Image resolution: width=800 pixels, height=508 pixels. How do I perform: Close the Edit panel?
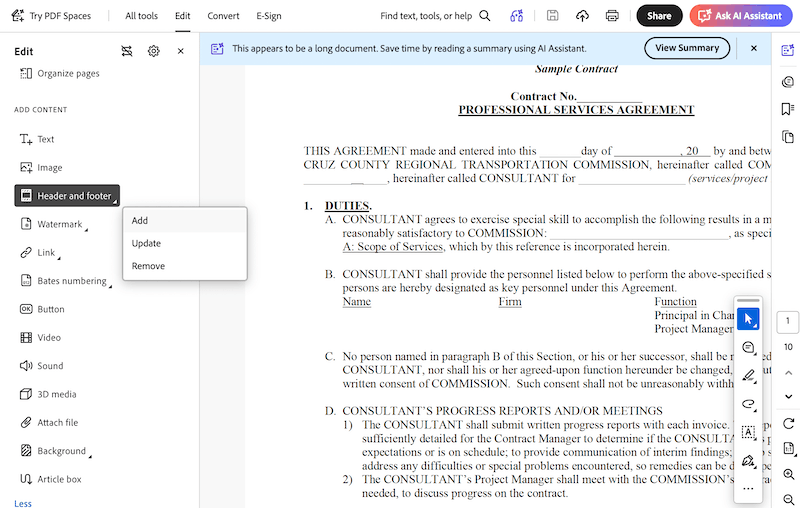pyautogui.click(x=181, y=51)
